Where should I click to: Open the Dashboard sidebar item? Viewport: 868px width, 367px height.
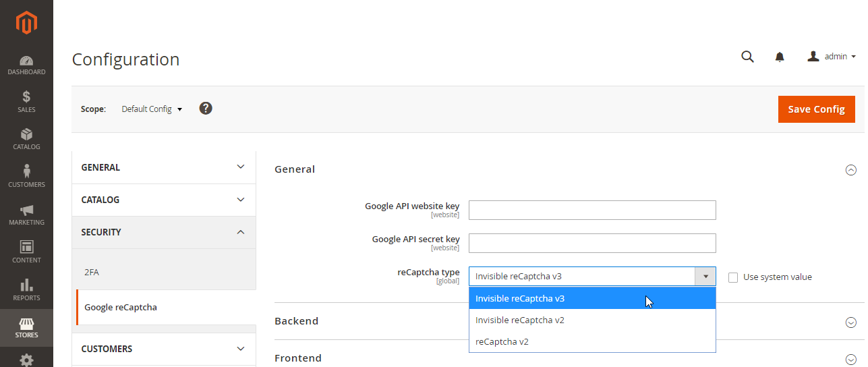(x=26, y=65)
